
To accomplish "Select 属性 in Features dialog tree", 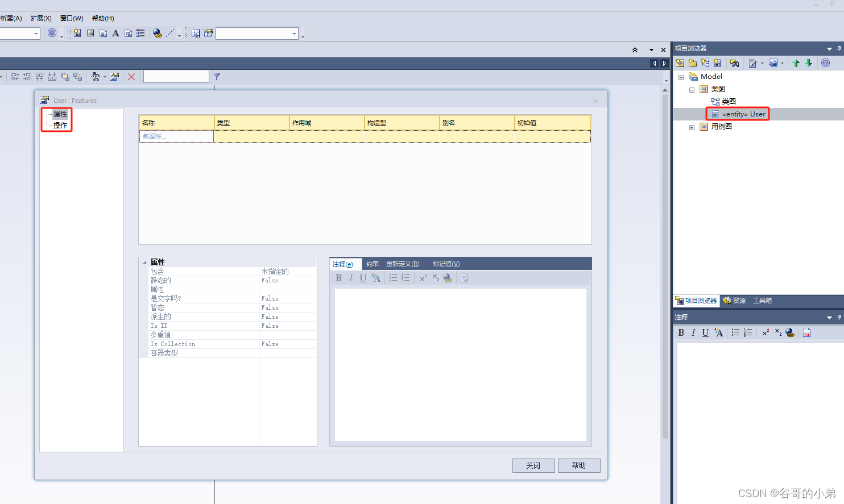I will click(60, 114).
